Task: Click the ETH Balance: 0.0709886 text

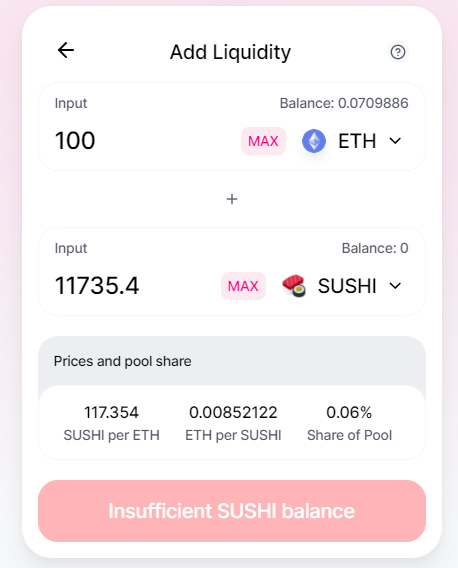Action: (x=344, y=103)
